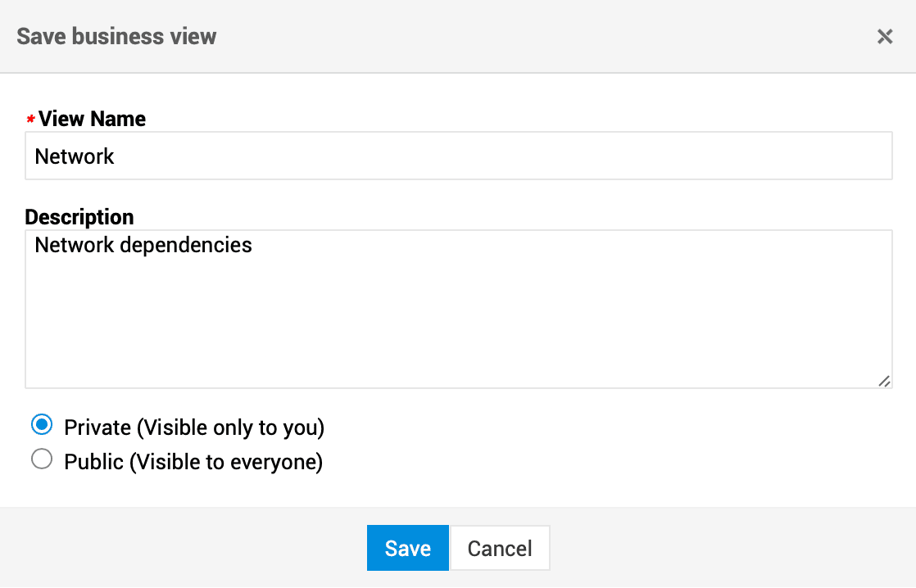Screen dimensions: 916x588
Task: Cancel saving the business view
Action: click(500, 548)
